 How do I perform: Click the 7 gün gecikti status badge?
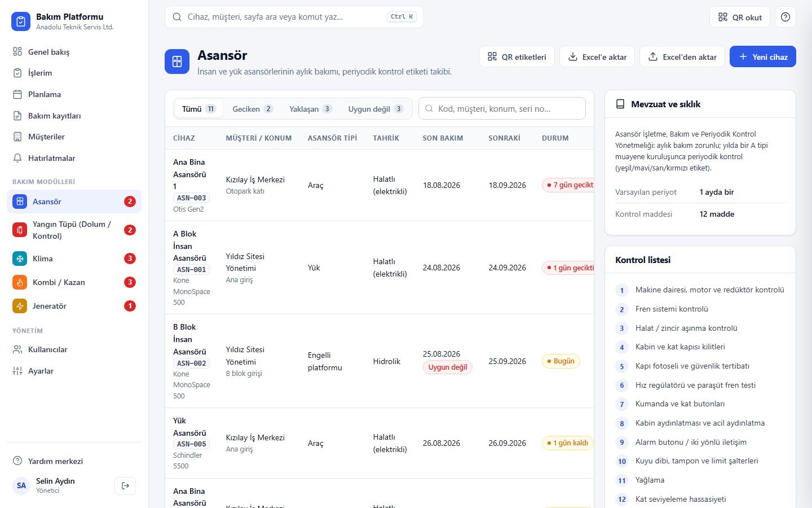(568, 185)
